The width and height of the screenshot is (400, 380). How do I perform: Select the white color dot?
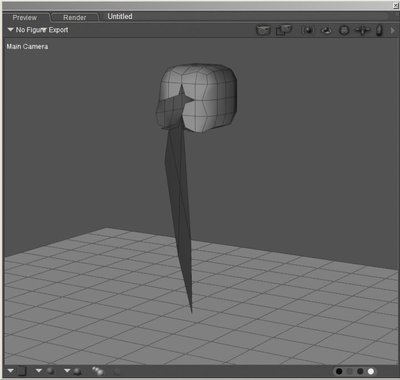point(371,371)
